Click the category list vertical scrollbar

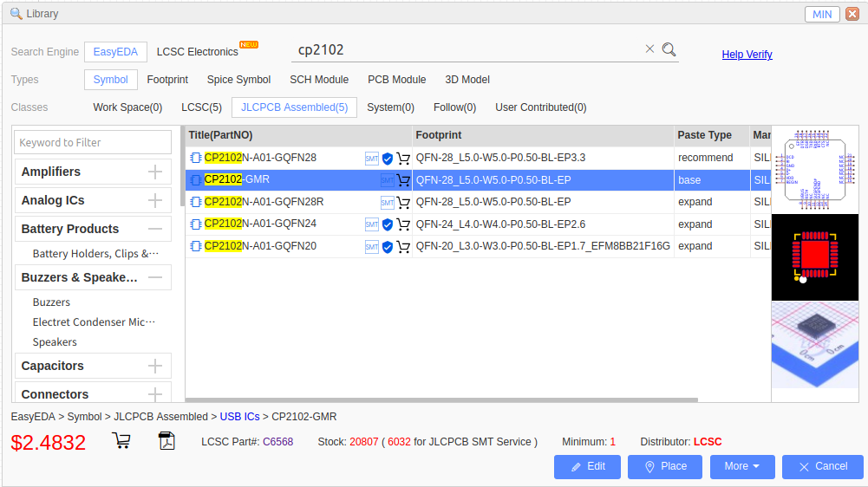pos(182,166)
